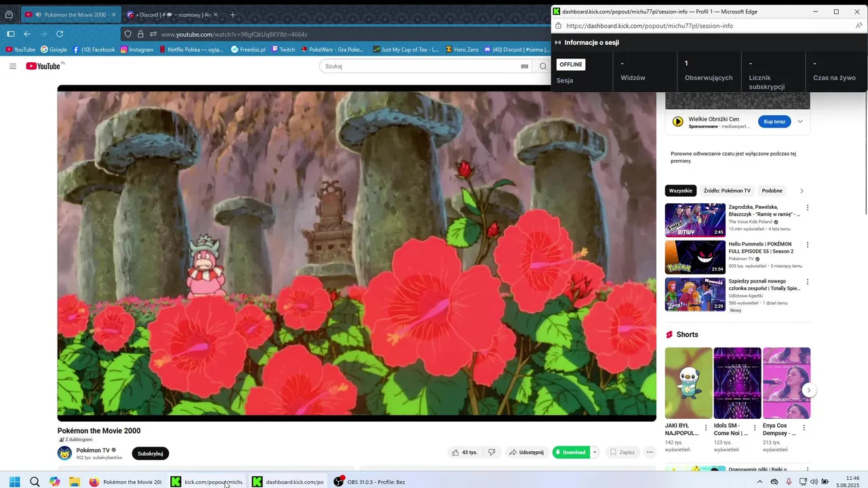This screenshot has width=868, height=488.
Task: Click the Pokémon TV channel avatar
Action: pyautogui.click(x=64, y=453)
